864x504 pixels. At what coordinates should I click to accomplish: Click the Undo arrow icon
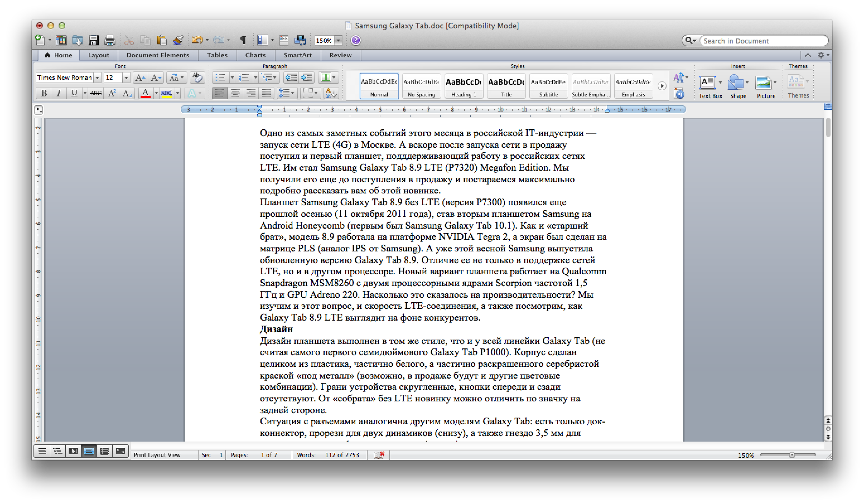197,40
